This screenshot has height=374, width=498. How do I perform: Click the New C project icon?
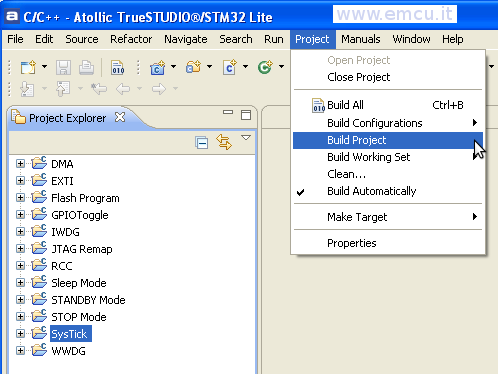[x=157, y=67]
